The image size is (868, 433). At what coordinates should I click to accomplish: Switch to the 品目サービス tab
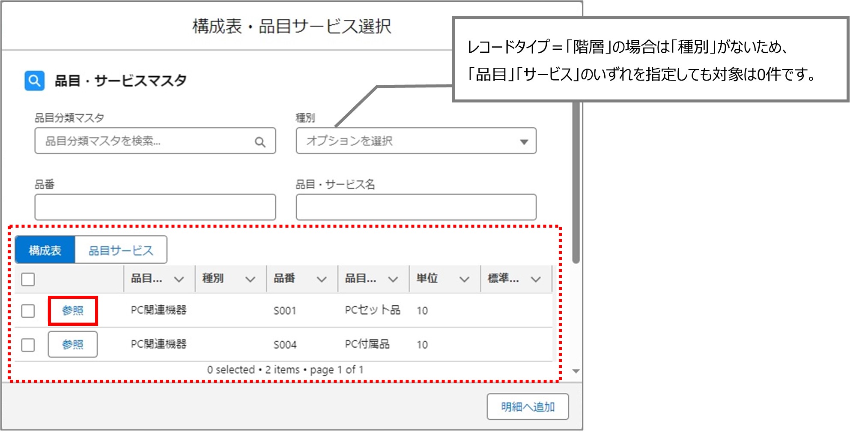click(121, 250)
